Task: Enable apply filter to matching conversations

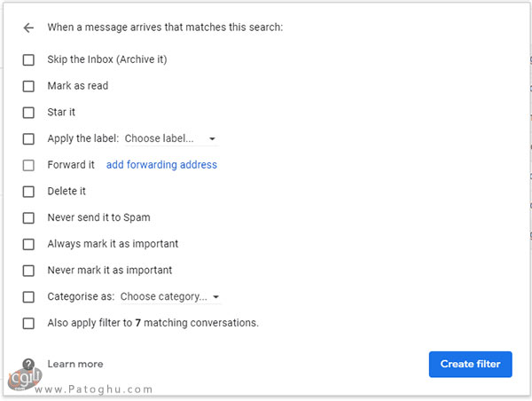Action: [x=28, y=323]
